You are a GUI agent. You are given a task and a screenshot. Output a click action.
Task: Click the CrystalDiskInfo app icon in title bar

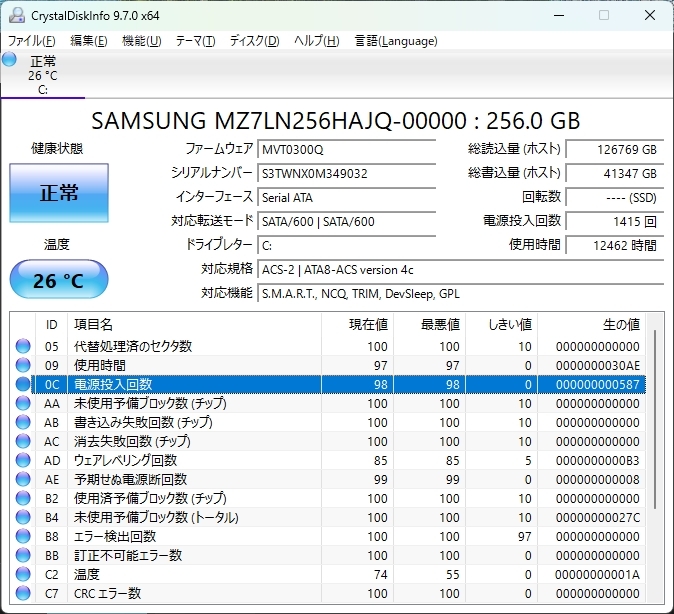coord(17,15)
